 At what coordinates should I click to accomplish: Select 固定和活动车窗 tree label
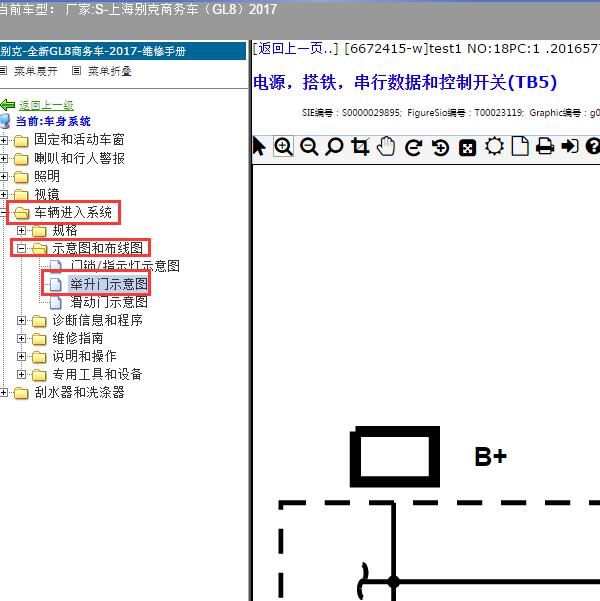click(x=79, y=140)
